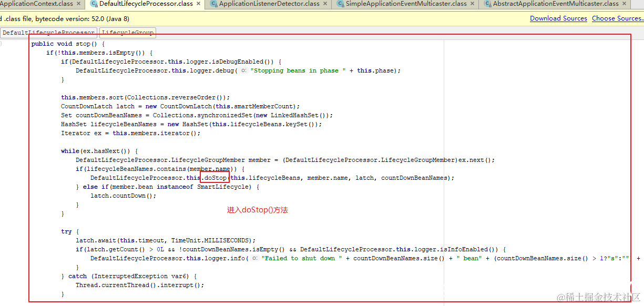
Task: Click the class icon on SimpleApplicationEventMulticaster.class tab
Action: point(341,4)
